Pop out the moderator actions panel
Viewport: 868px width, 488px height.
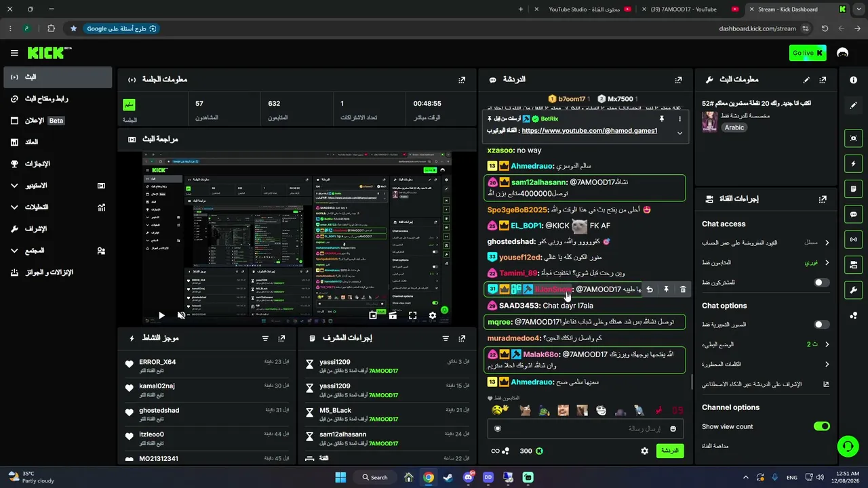pyautogui.click(x=462, y=338)
